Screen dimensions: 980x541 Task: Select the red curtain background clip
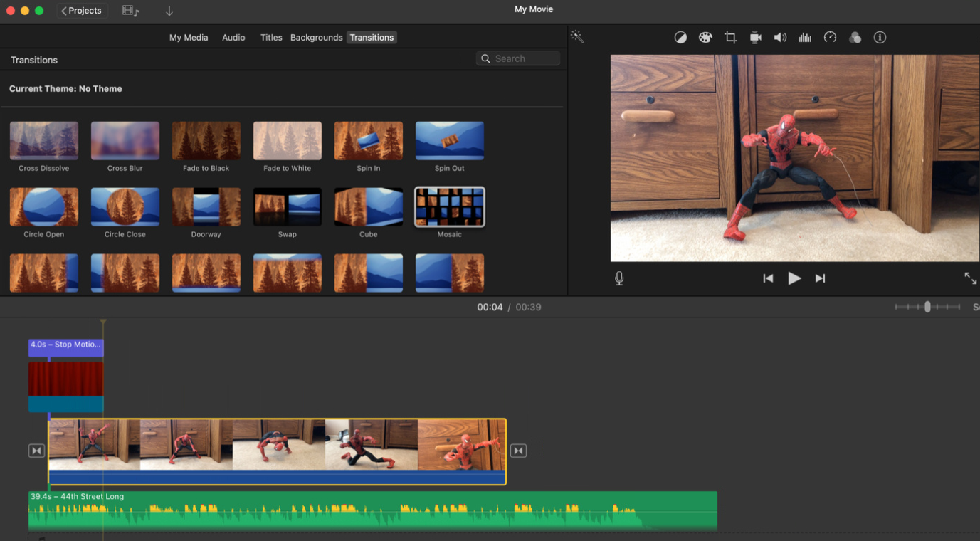tap(65, 387)
